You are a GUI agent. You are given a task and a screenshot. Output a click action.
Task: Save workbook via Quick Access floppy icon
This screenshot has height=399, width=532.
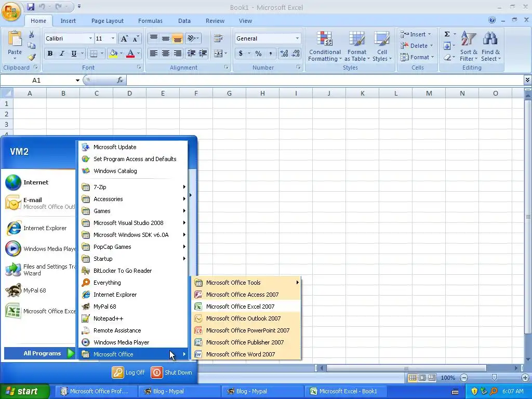[31, 6]
